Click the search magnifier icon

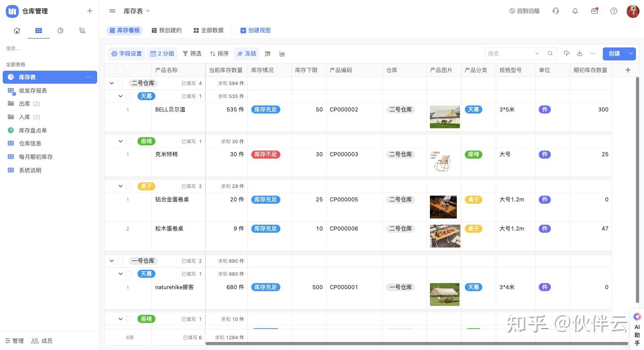pos(550,54)
